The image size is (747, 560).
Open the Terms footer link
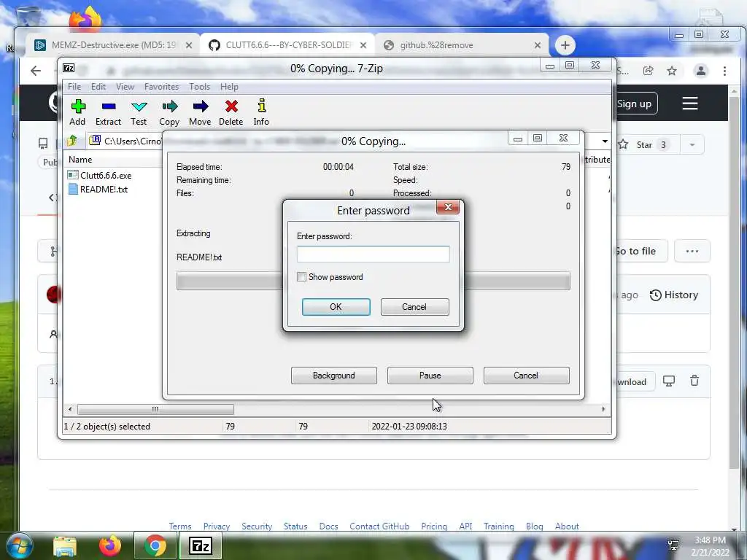[180, 526]
